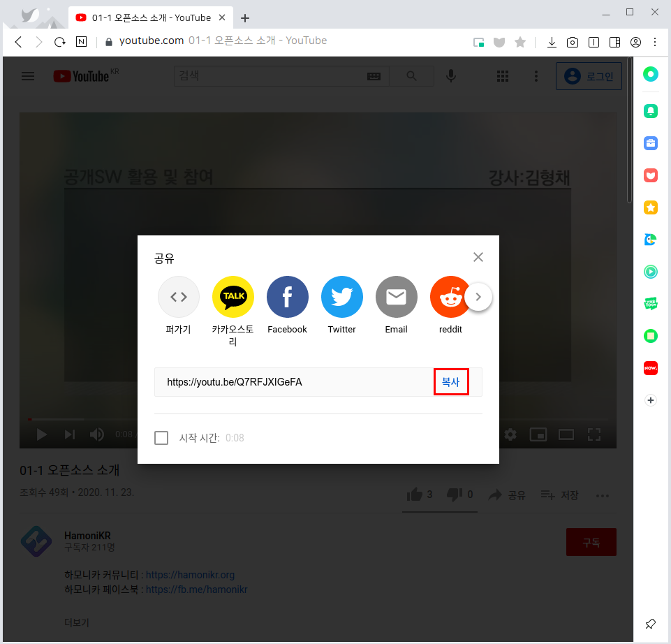Pin the sidebar with pushpin icon
The image size is (671, 644).
tap(651, 624)
